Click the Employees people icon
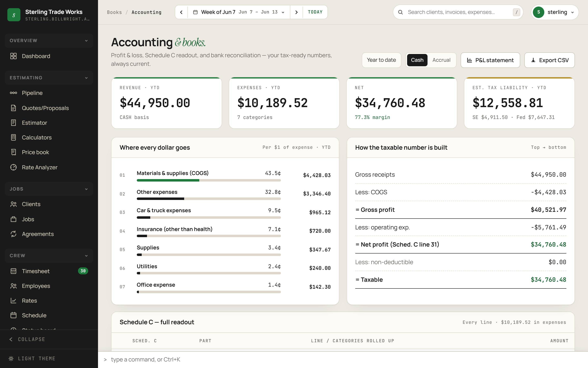Viewport: 588px width, 368px height. coord(13,286)
